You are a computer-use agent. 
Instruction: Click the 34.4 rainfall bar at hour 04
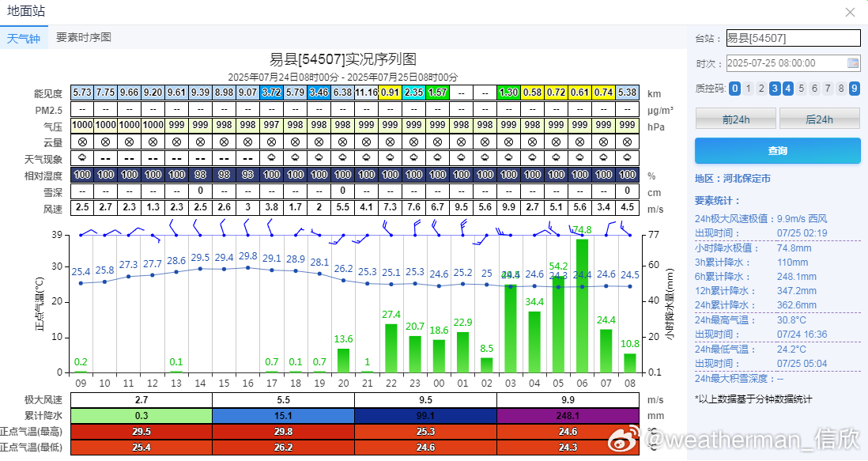[x=534, y=342]
